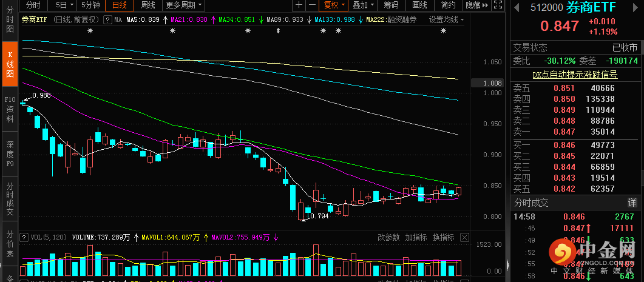644x282 pixels.
Task: Click the zoom-out minus icon in toolbar
Action: pyautogui.click(x=312, y=5)
